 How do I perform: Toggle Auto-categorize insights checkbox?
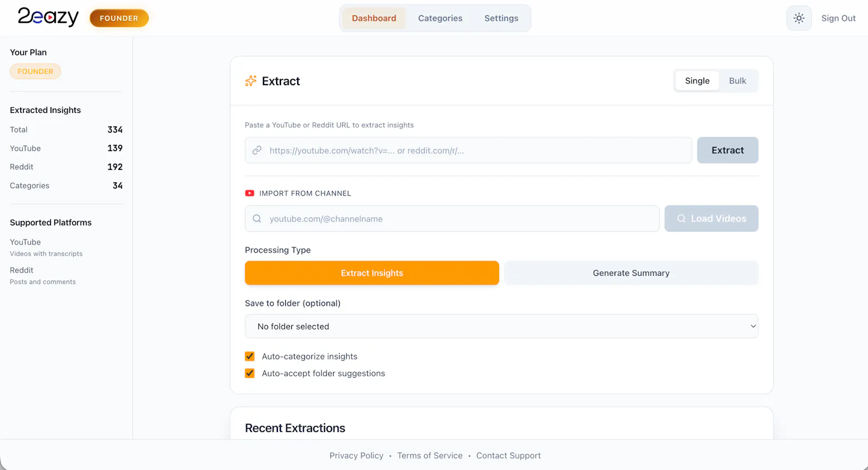(x=250, y=357)
